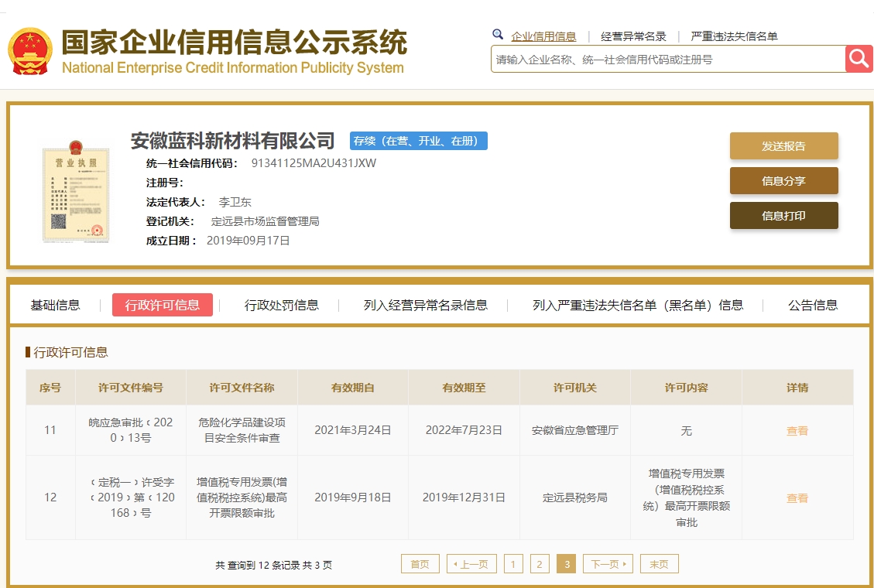The image size is (874, 588).
Task: Click the national emblem logo
Action: tap(30, 50)
